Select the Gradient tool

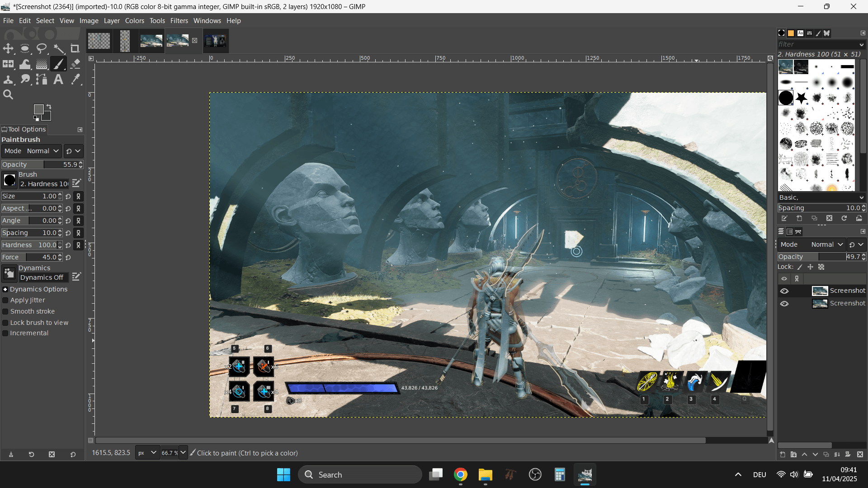pyautogui.click(x=42, y=64)
